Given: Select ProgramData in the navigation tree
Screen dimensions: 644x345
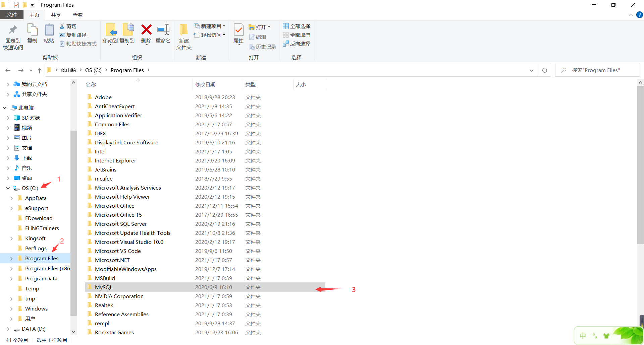Looking at the screenshot, I should pyautogui.click(x=41, y=279).
